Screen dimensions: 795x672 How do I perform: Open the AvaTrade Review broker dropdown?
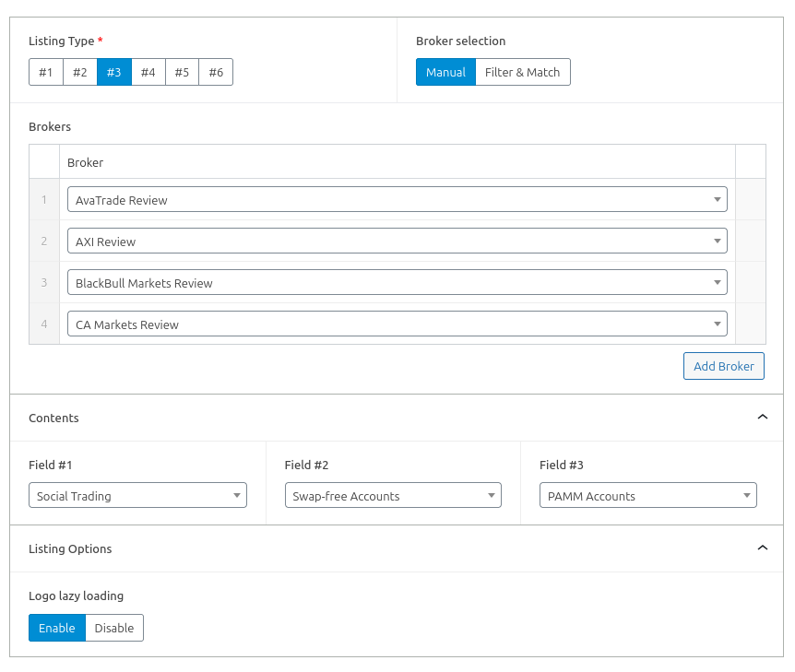(397, 199)
